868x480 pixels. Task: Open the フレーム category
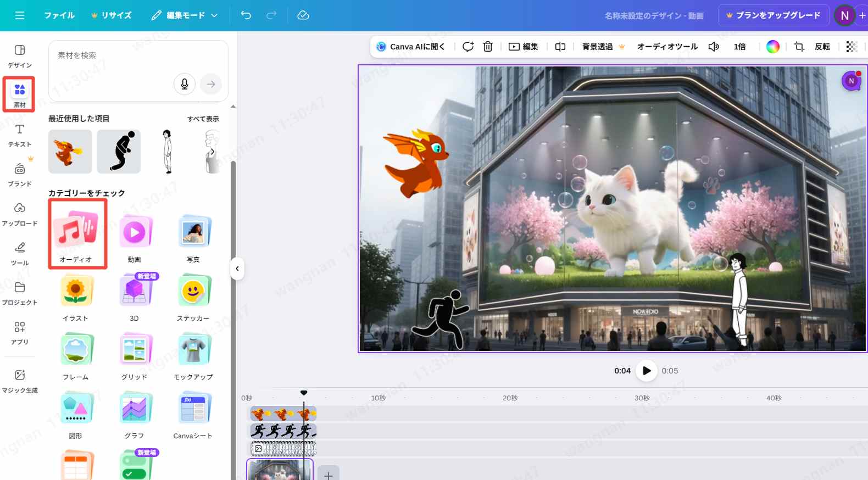tap(76, 356)
